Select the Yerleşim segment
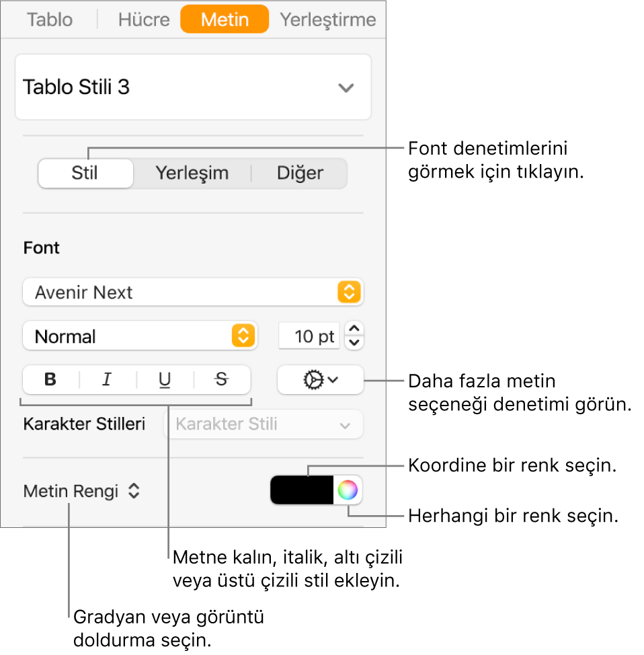 click(x=192, y=173)
